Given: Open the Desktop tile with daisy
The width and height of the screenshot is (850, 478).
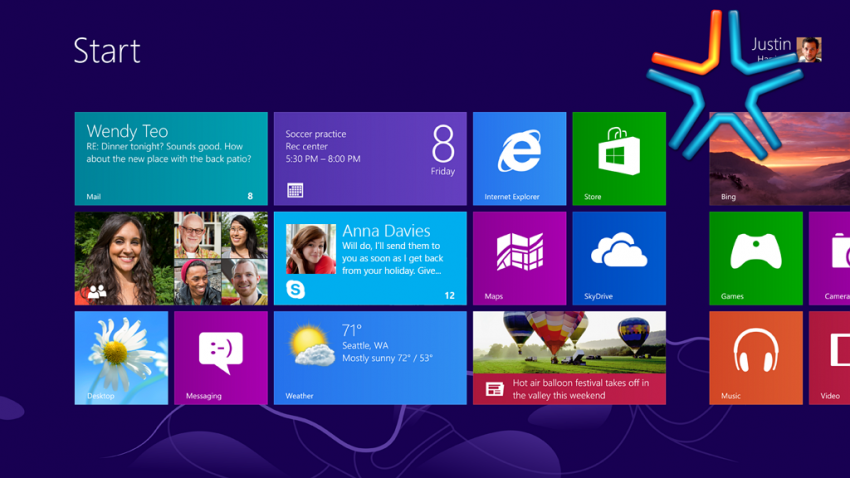Looking at the screenshot, I should click(x=121, y=358).
